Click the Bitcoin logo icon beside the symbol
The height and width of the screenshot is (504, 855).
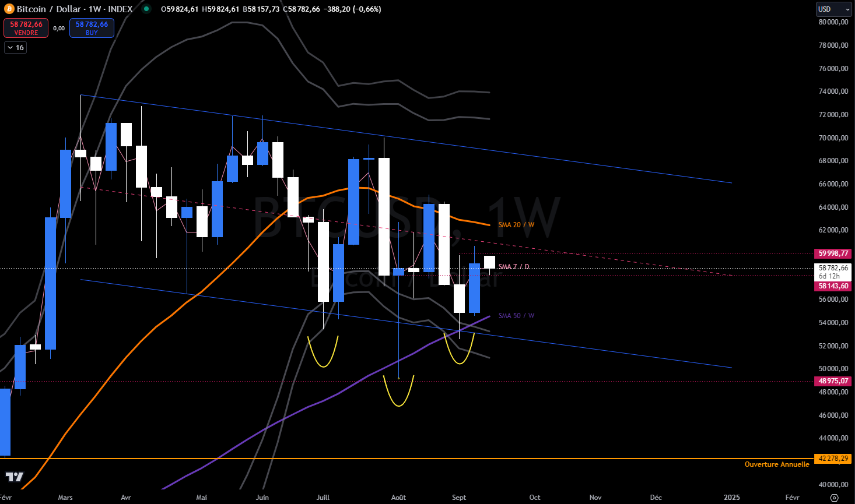[x=9, y=9]
